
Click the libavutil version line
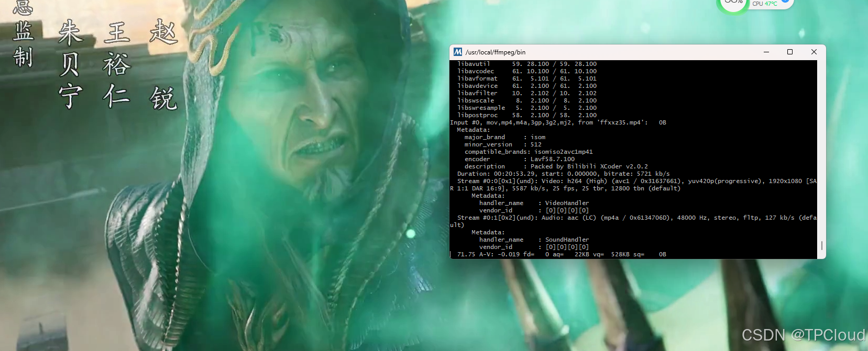pos(527,64)
